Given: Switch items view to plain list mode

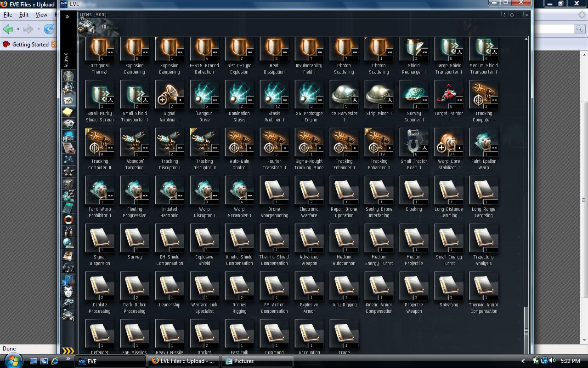Looking at the screenshot, I should (x=116, y=27).
